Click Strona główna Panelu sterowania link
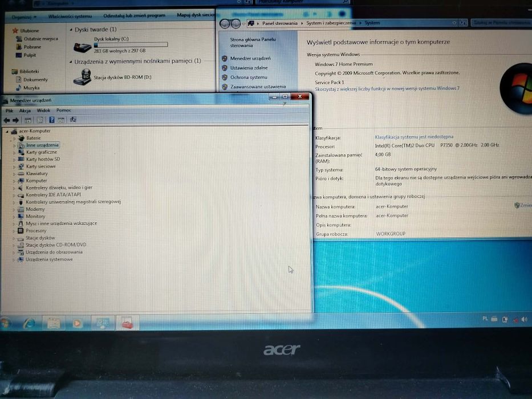Image resolution: width=532 pixels, height=399 pixels. (253, 42)
